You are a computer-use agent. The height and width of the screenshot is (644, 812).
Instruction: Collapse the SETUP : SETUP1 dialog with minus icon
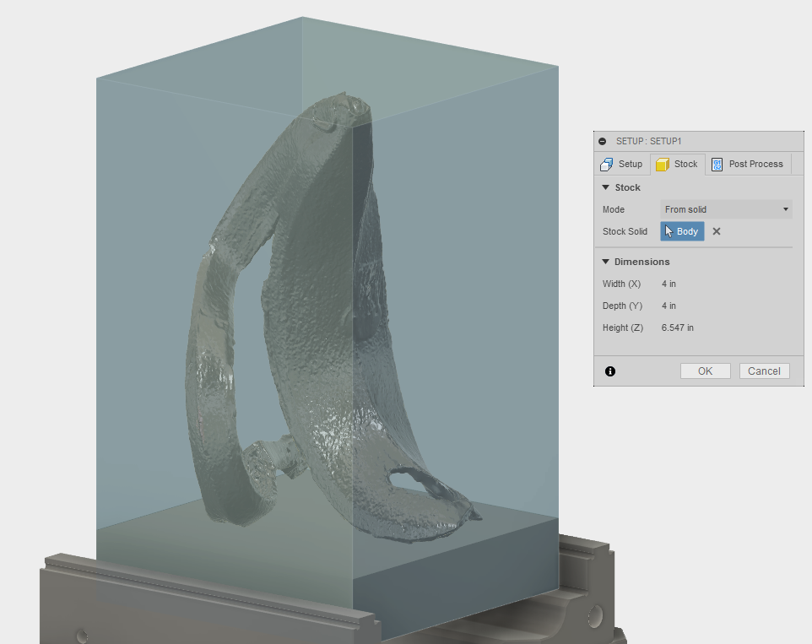coord(603,141)
